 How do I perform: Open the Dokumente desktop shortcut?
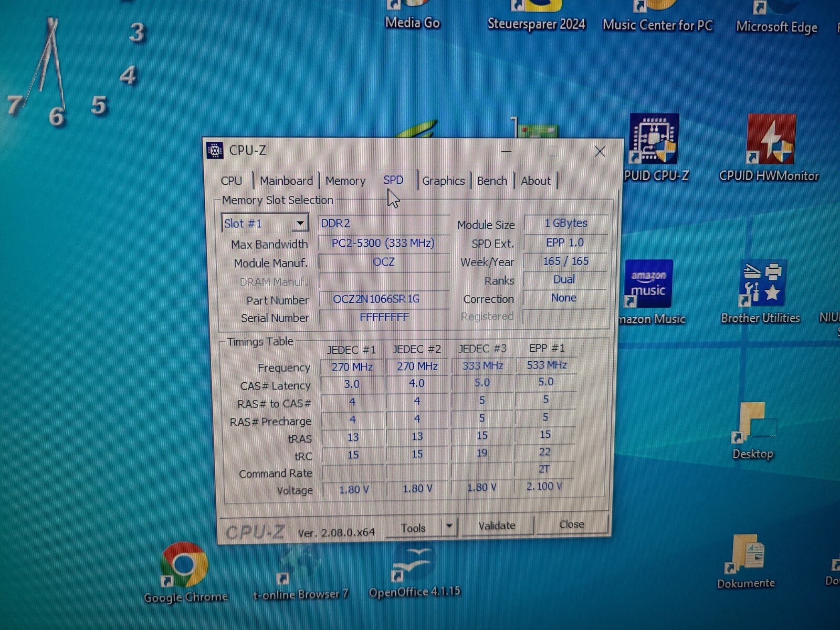(x=746, y=561)
